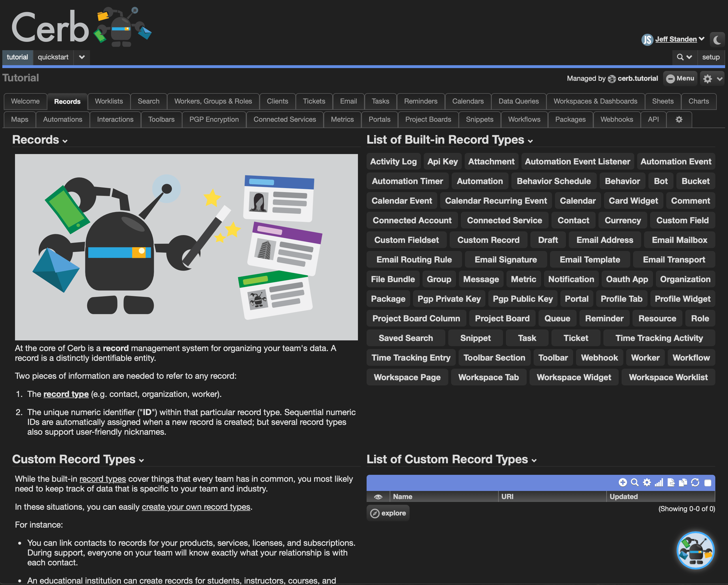Open the Data Queries tab
This screenshot has width=728, height=585.
point(518,101)
